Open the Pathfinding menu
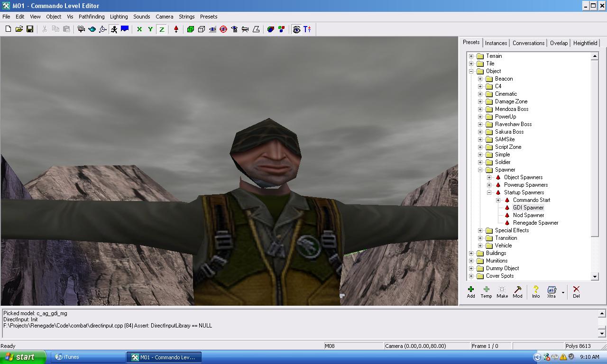The height and width of the screenshot is (364, 607). tap(92, 17)
